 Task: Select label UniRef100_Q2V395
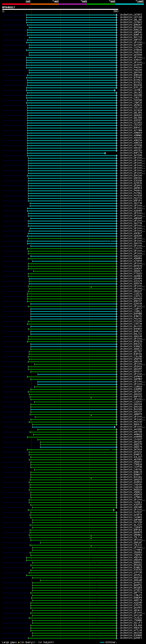[131, 45]
